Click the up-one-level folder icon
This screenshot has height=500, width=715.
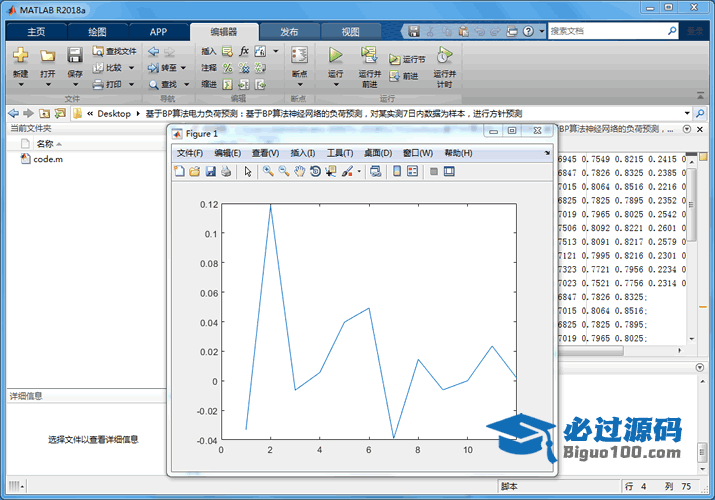click(x=44, y=113)
